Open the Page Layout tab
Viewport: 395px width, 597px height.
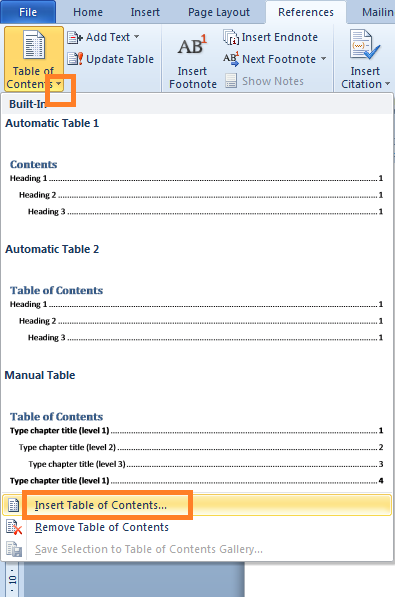coord(219,12)
